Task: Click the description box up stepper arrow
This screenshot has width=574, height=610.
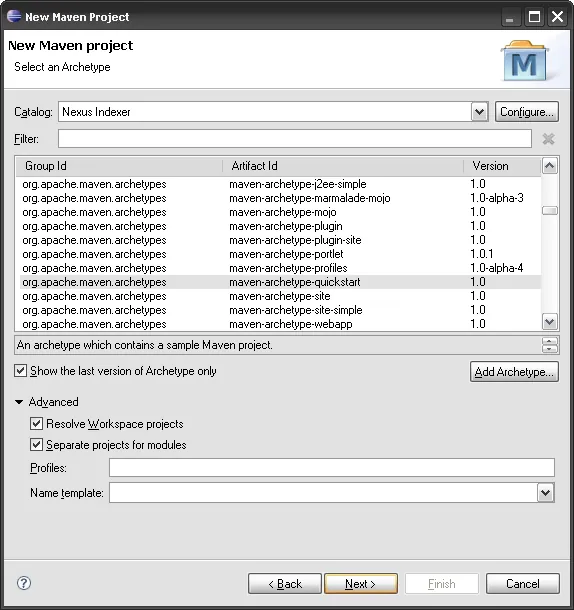Action: tap(549, 341)
